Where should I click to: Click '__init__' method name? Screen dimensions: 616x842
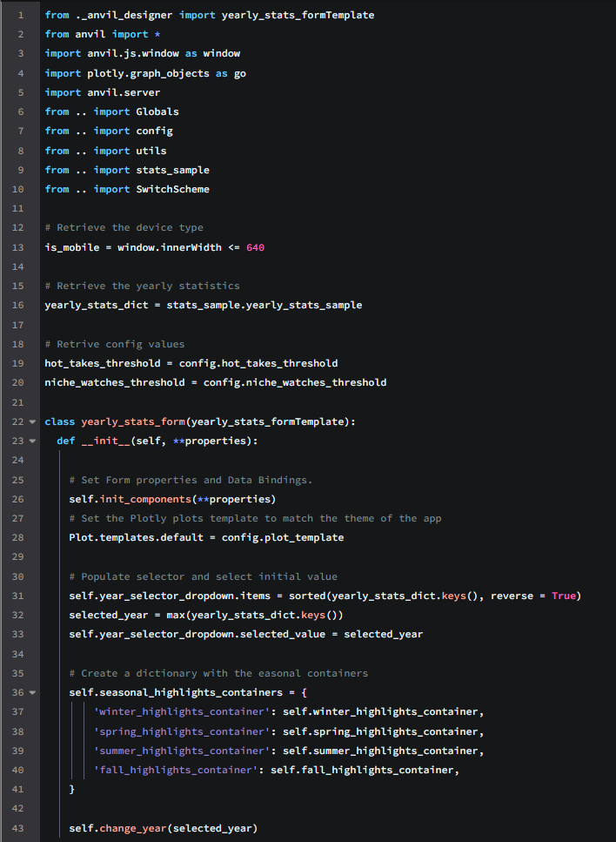point(105,441)
